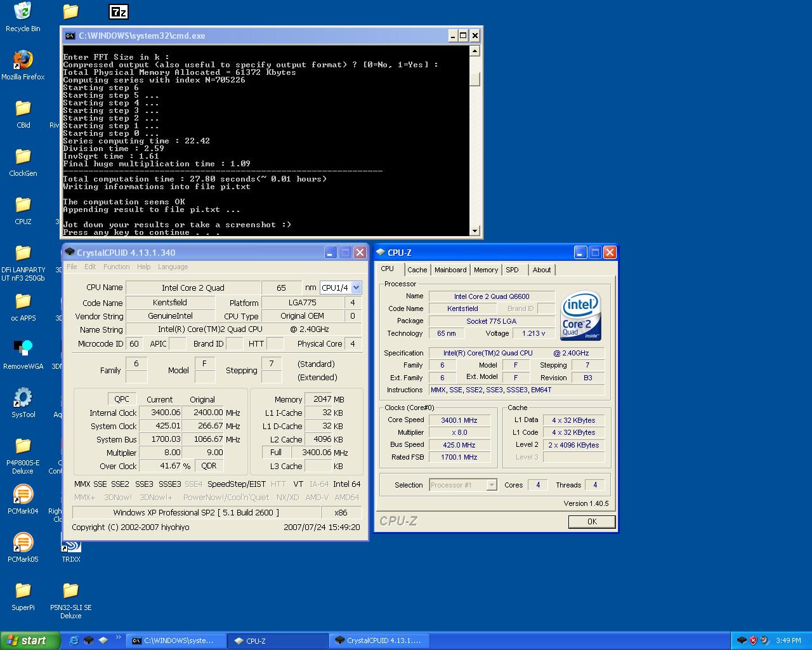The height and width of the screenshot is (650, 812).
Task: Open the Start menu
Action: click(x=30, y=640)
